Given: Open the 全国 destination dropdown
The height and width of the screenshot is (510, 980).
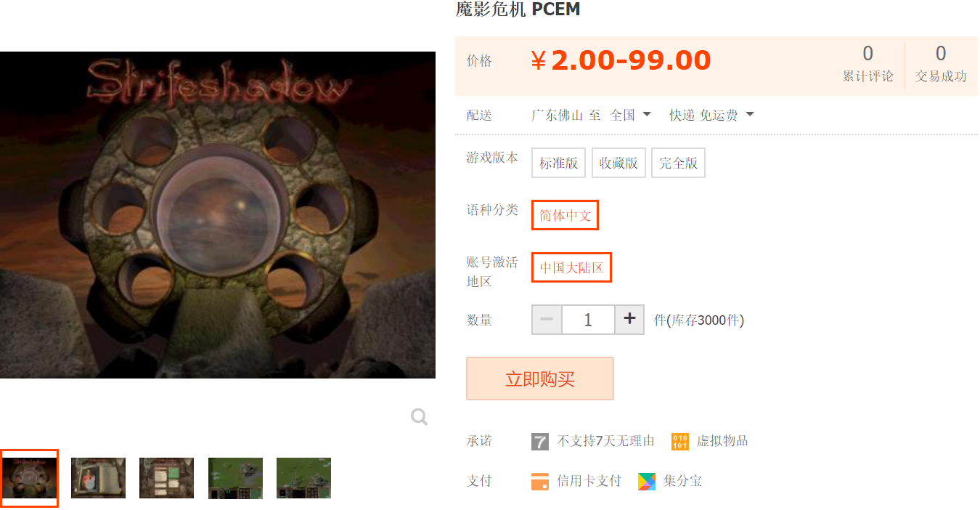Looking at the screenshot, I should coord(630,115).
